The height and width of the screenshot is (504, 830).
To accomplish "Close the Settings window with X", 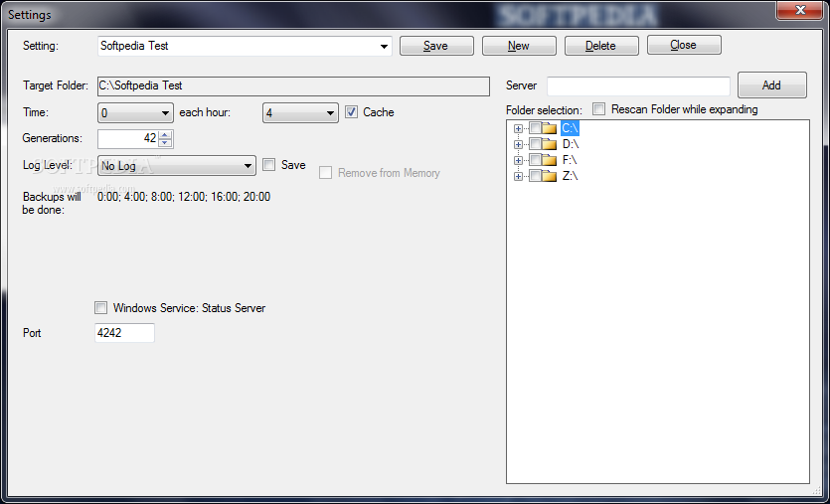I will (x=800, y=10).
